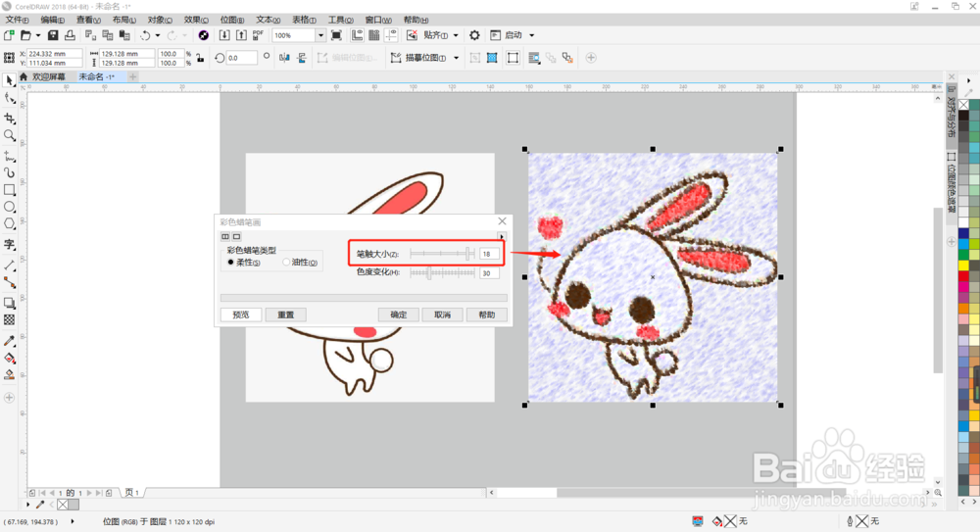
Task: Open the 效果 Effects menu
Action: (196, 20)
